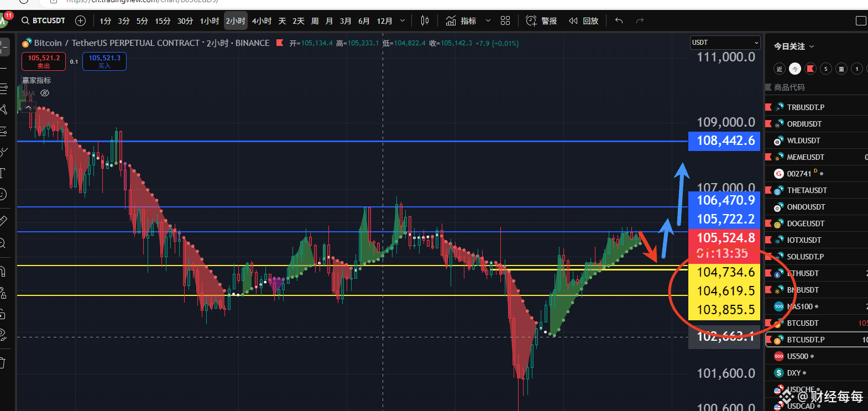This screenshot has width=868, height=411.
Task: Click the blue 买入 buy button
Action: coord(104,61)
